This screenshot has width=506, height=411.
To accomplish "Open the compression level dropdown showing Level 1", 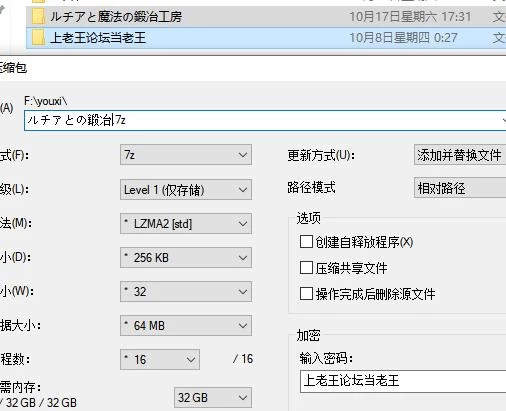I will (186, 190).
